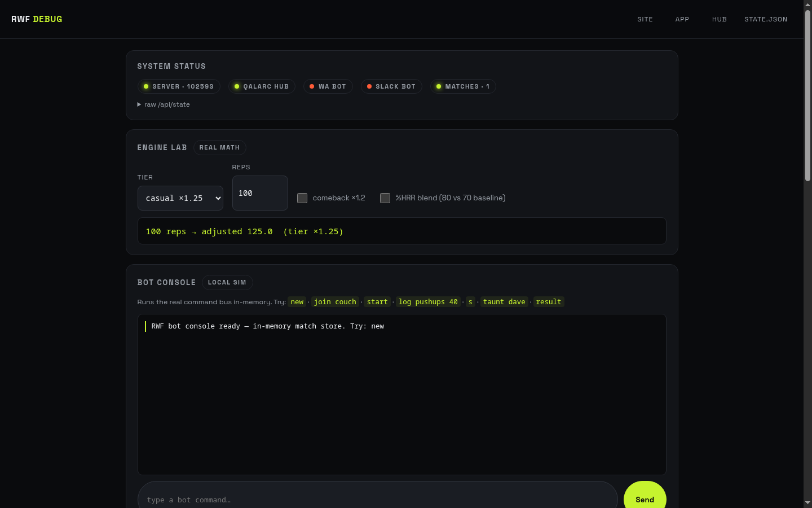This screenshot has height=508, width=812.
Task: Click the WA BOT status pill
Action: coord(328,86)
